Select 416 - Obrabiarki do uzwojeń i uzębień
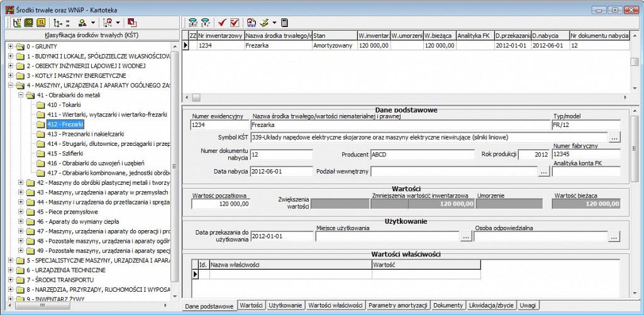The image size is (644, 315). [96, 163]
